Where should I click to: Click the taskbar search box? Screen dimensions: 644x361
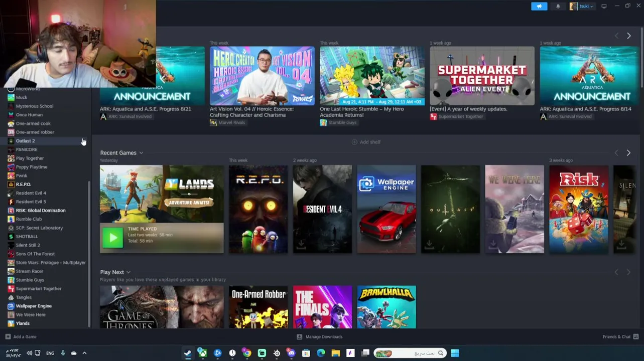click(x=410, y=353)
